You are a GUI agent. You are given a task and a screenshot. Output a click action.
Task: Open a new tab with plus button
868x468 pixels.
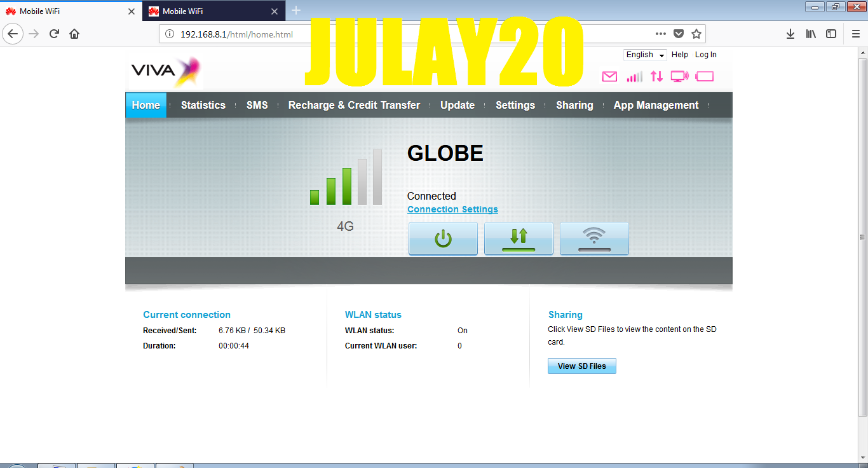pos(296,10)
